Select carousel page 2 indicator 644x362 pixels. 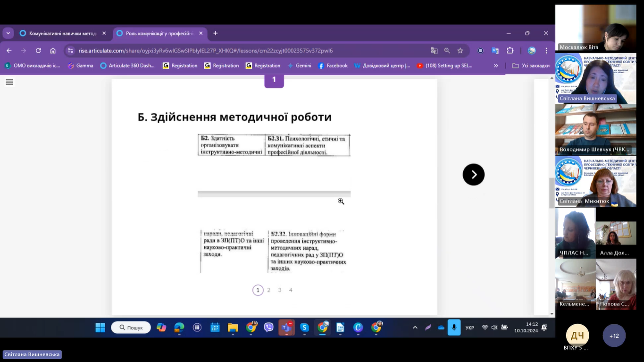tap(269, 290)
